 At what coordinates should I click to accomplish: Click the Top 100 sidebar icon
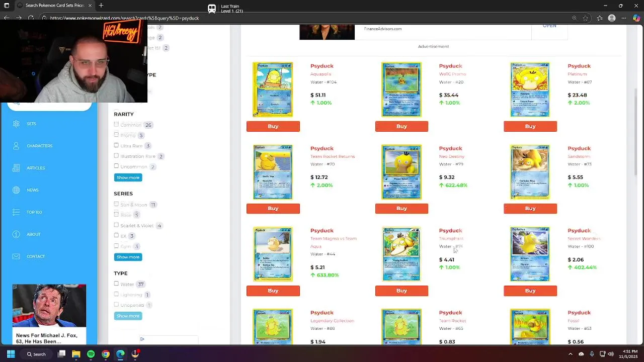[x=16, y=212]
